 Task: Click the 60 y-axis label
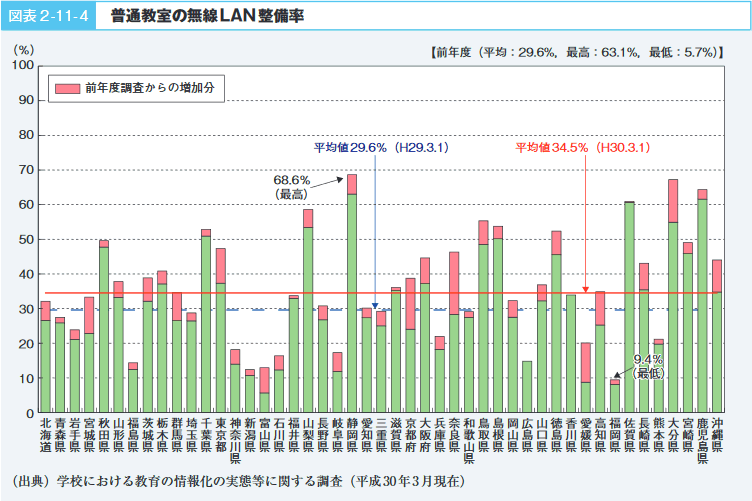(26, 204)
